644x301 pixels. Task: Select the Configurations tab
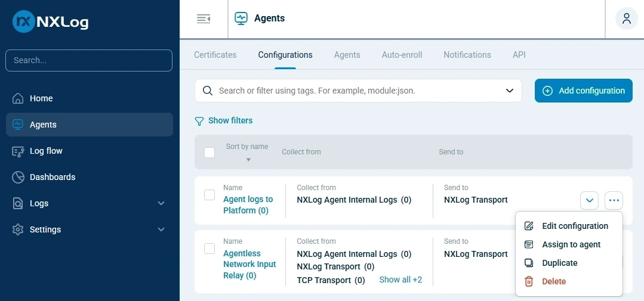click(x=285, y=55)
